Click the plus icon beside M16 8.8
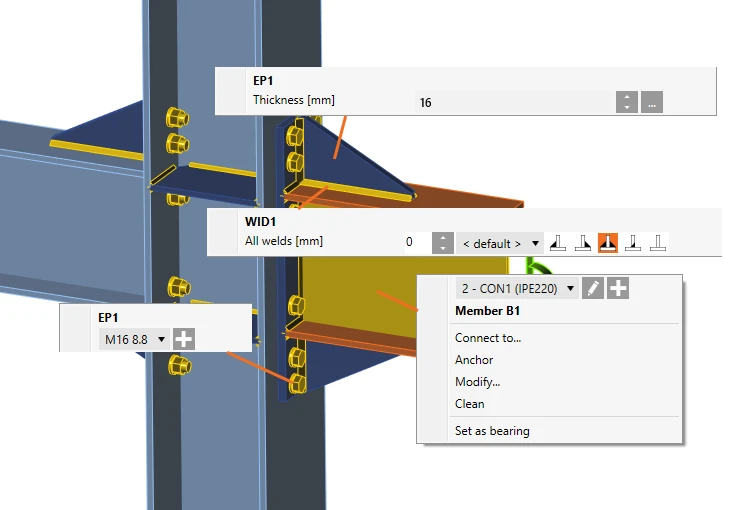This screenshot has width=737, height=510. (184, 339)
